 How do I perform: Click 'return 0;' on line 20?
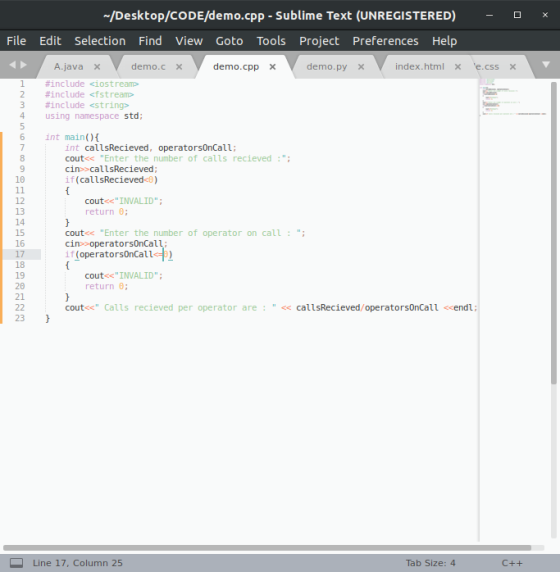coord(106,286)
